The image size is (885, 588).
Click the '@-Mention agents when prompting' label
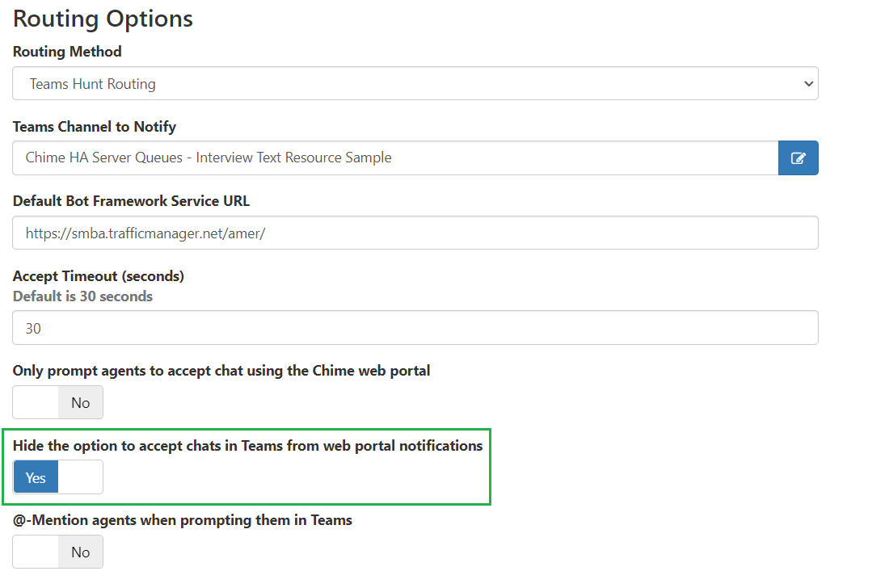(183, 520)
